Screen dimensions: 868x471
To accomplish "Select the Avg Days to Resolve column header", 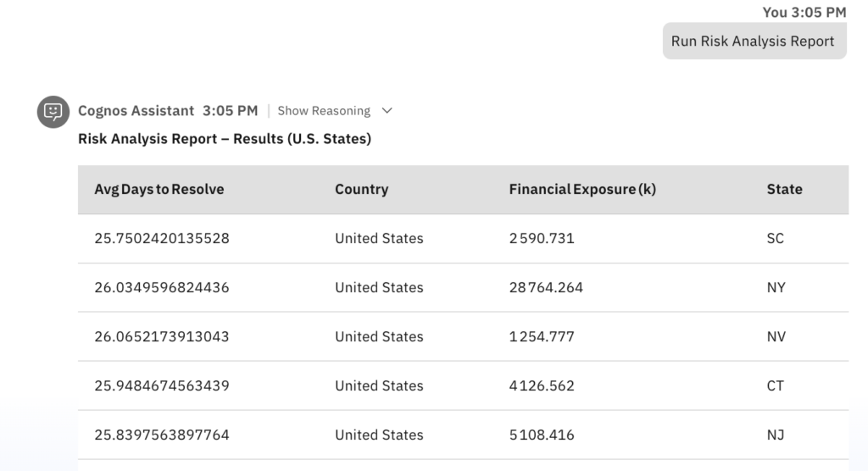I will tap(159, 190).
